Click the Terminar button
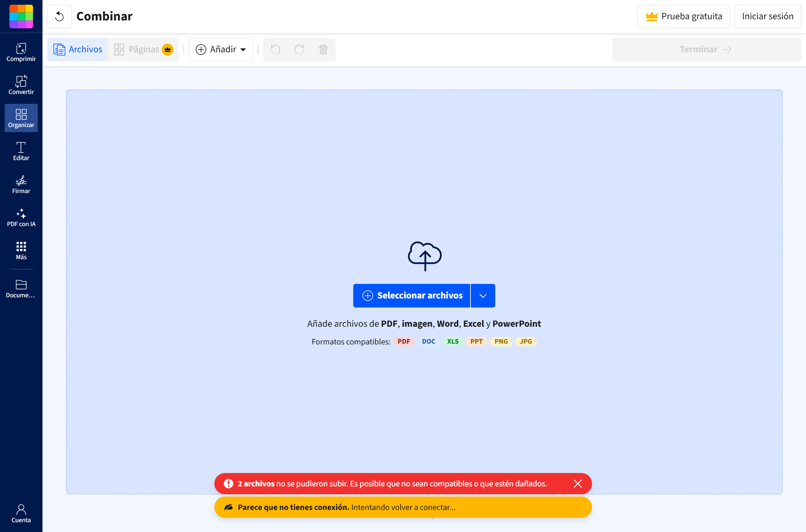The width and height of the screenshot is (806, 532). (x=706, y=50)
